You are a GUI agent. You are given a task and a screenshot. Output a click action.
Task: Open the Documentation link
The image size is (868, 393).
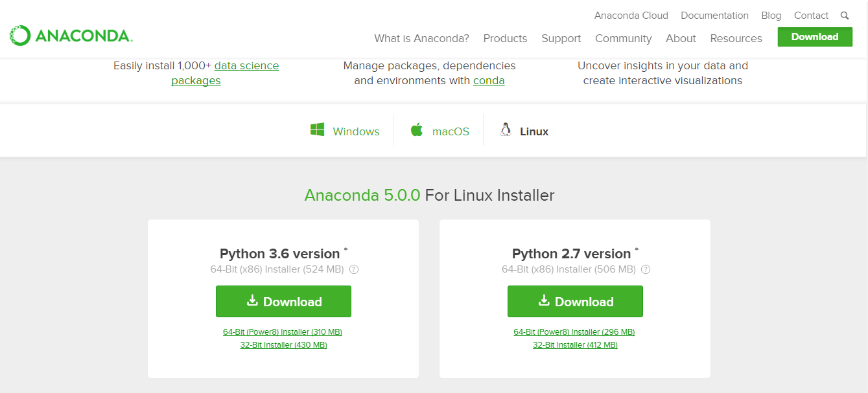tap(714, 16)
